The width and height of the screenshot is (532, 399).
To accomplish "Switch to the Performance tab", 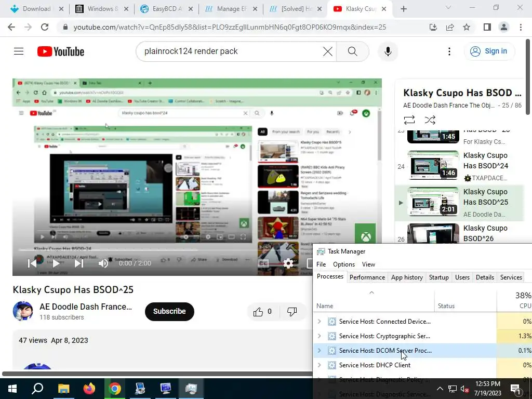I will coord(367,277).
